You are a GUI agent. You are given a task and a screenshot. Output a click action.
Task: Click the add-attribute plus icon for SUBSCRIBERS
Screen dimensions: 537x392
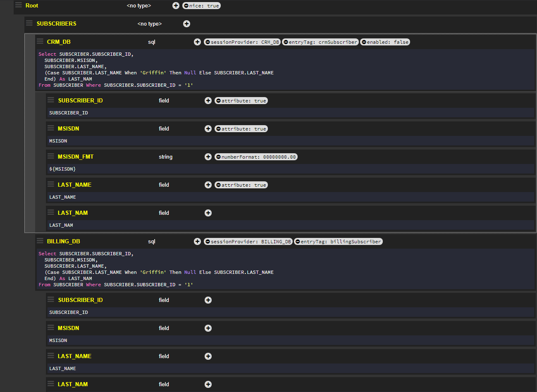coord(186,24)
